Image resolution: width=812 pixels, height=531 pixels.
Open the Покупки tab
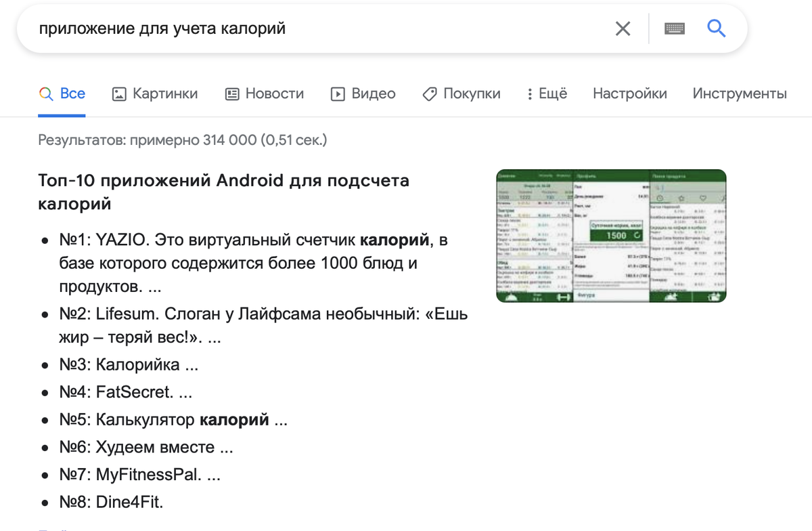tap(461, 93)
